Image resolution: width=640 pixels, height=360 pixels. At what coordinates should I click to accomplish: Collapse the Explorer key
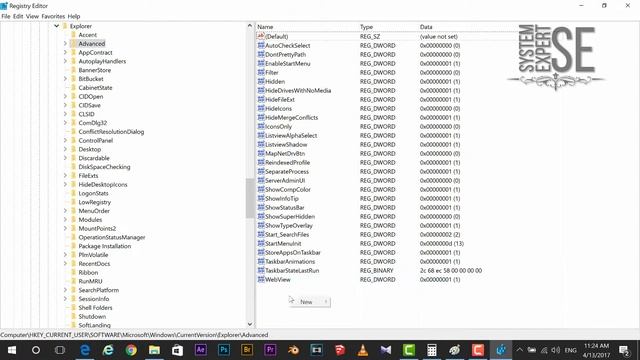57,26
